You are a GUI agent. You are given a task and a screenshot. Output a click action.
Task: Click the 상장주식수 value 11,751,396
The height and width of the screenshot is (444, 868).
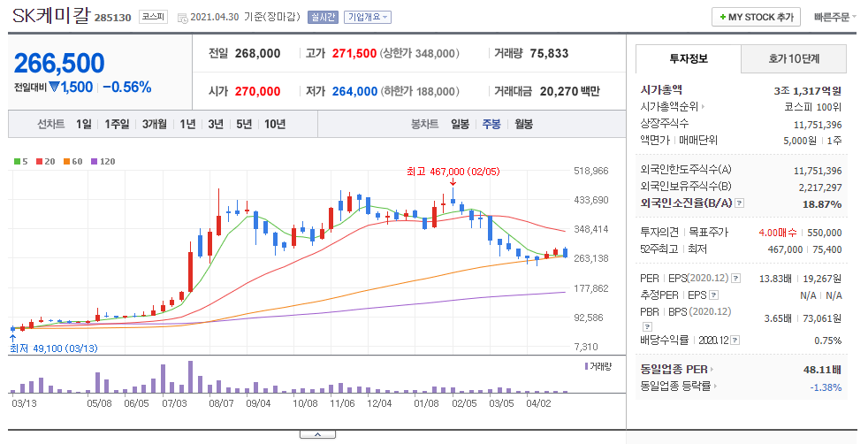[x=818, y=125]
